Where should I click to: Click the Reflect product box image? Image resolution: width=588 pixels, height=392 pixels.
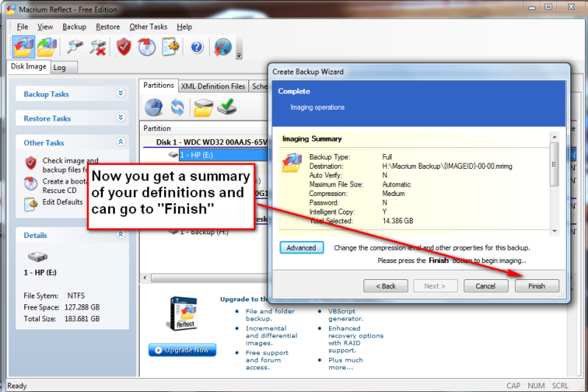tap(182, 313)
